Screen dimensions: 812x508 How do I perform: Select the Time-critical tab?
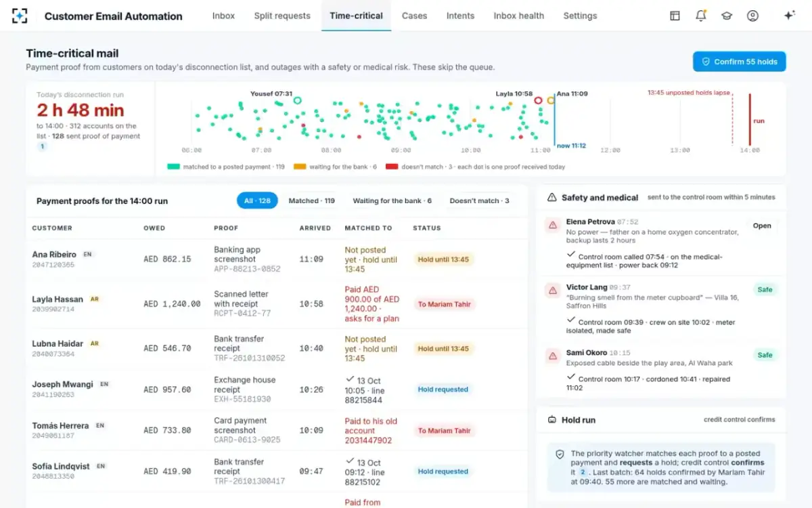[356, 16]
